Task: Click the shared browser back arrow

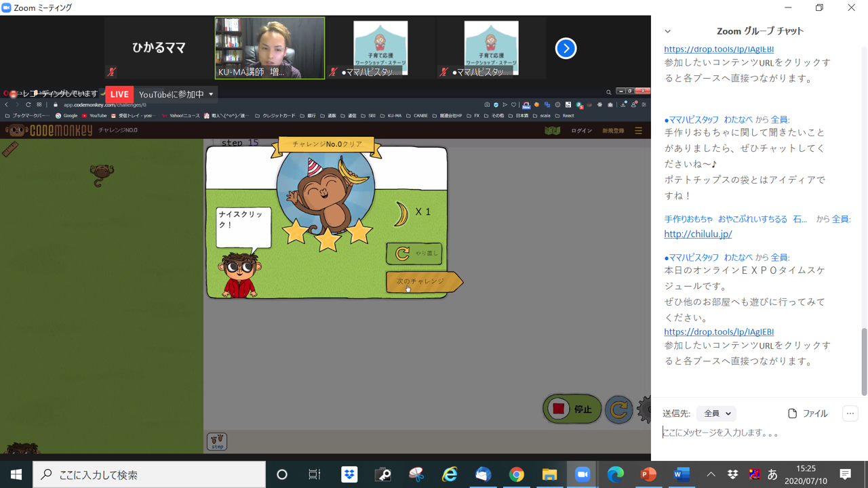Action: pyautogui.click(x=7, y=105)
